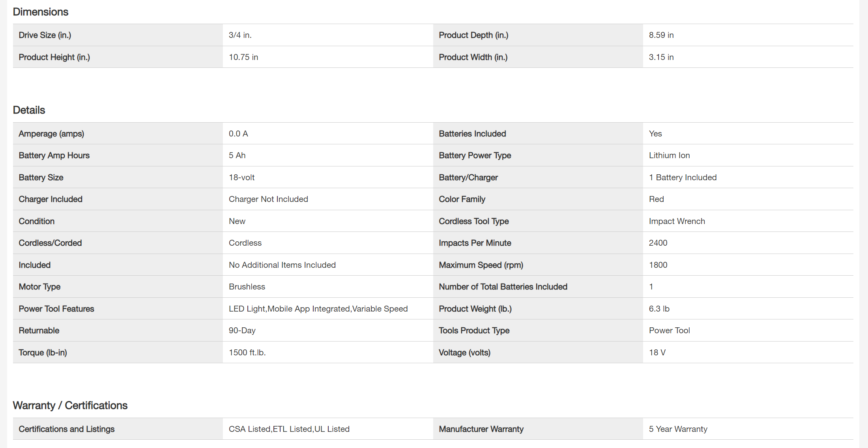Click the 90-Day returnable value
The width and height of the screenshot is (868, 448).
[242, 330]
